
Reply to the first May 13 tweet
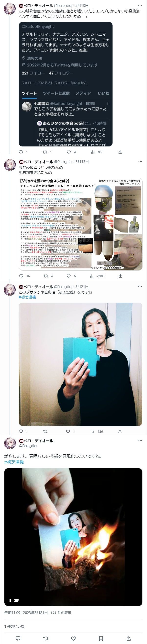(21, 152)
